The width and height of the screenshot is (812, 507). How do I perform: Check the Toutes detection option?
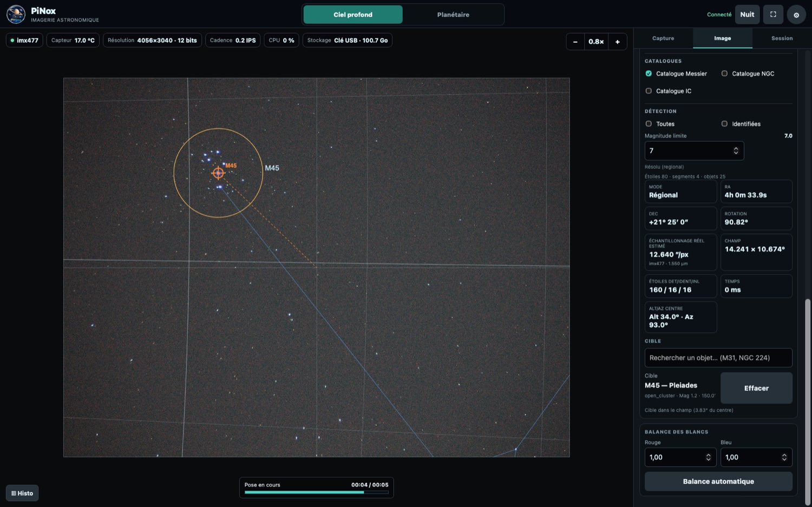click(x=649, y=124)
